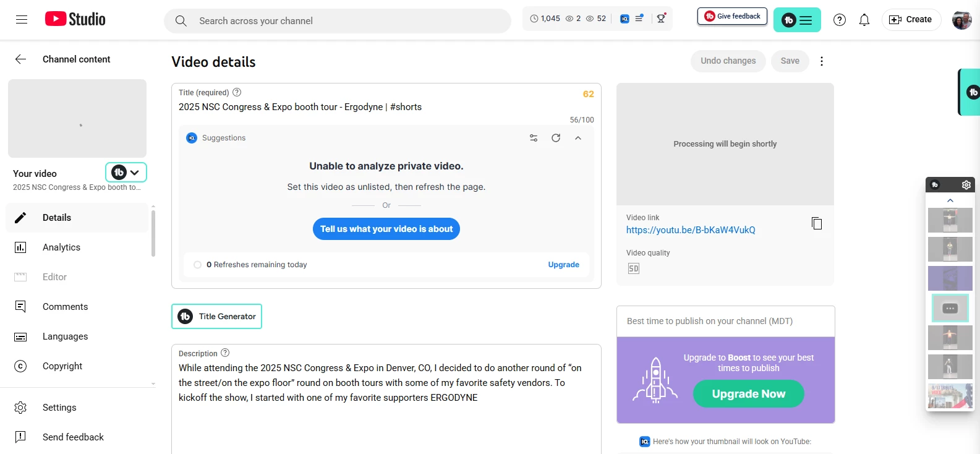
Task: Open Settings in the sidebar
Action: click(77, 408)
